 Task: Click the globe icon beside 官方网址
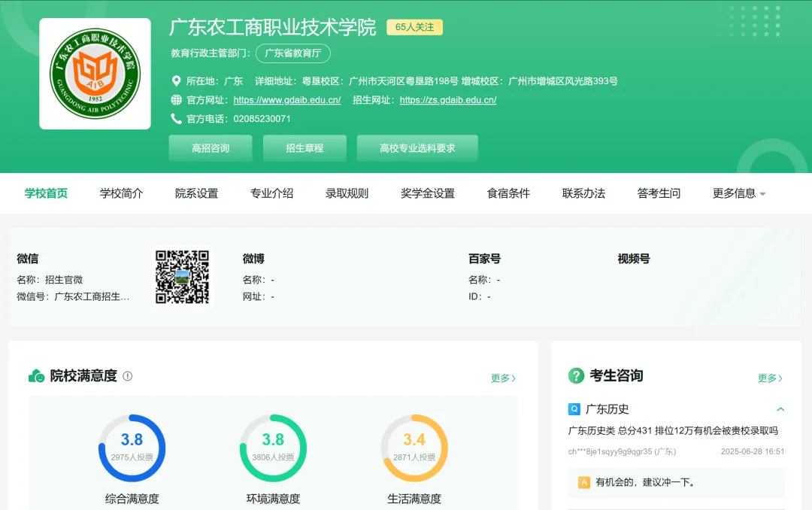point(176,99)
